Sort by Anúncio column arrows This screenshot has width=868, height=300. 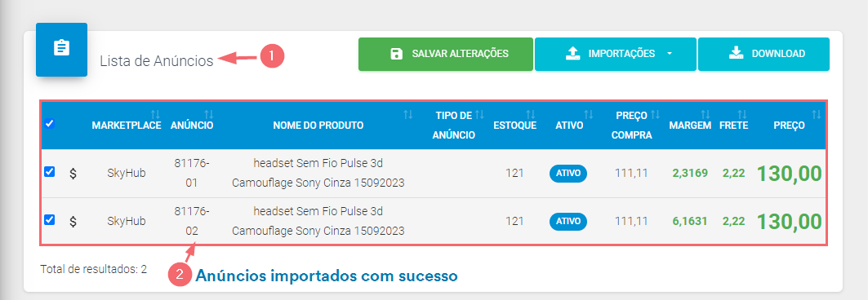[209, 114]
